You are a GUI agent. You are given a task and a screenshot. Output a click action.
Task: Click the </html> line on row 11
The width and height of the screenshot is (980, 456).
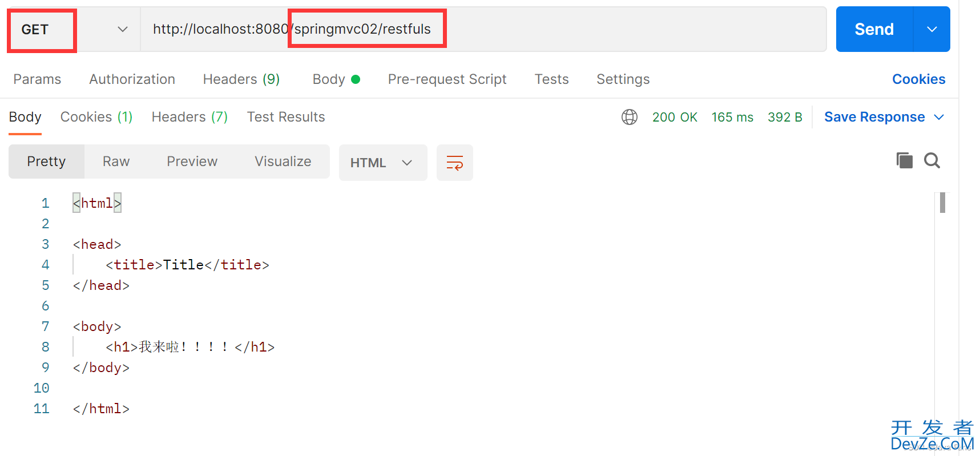[x=101, y=409]
